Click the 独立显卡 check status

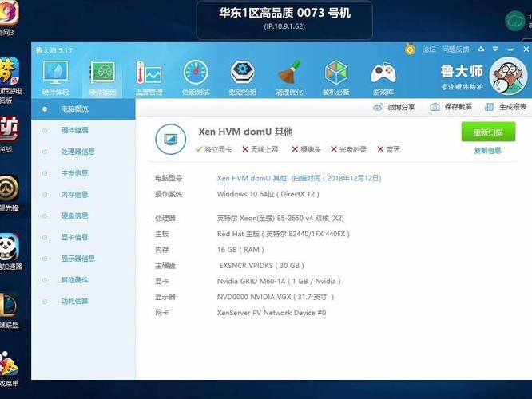[x=214, y=149]
